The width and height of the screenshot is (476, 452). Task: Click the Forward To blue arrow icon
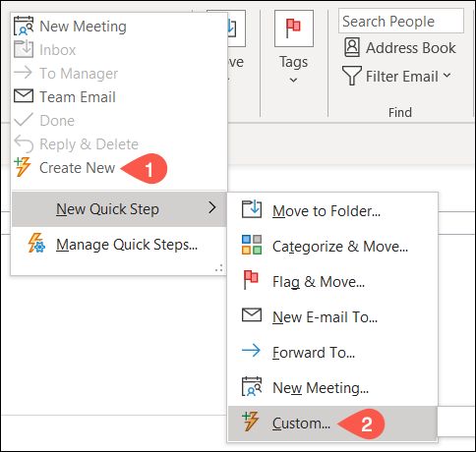(x=251, y=351)
